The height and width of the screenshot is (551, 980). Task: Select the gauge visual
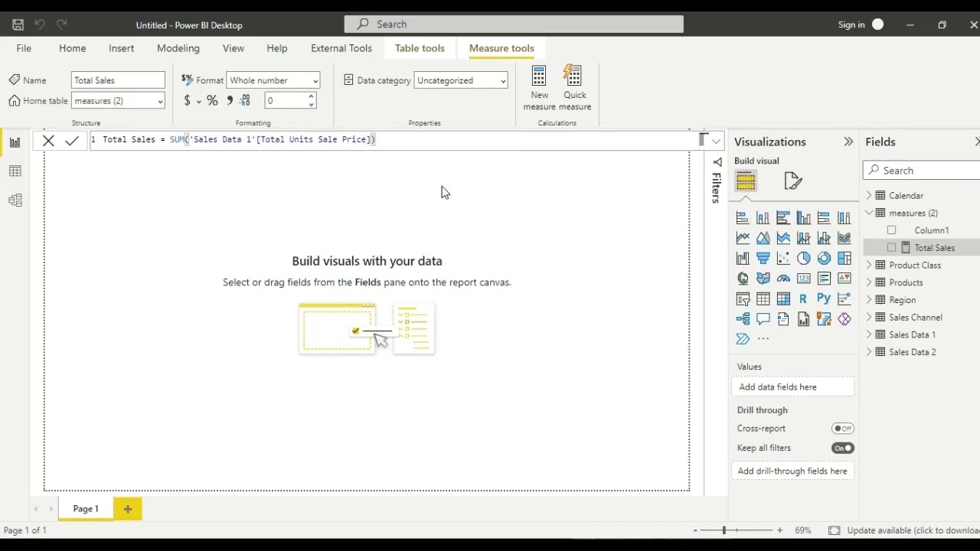tap(783, 279)
